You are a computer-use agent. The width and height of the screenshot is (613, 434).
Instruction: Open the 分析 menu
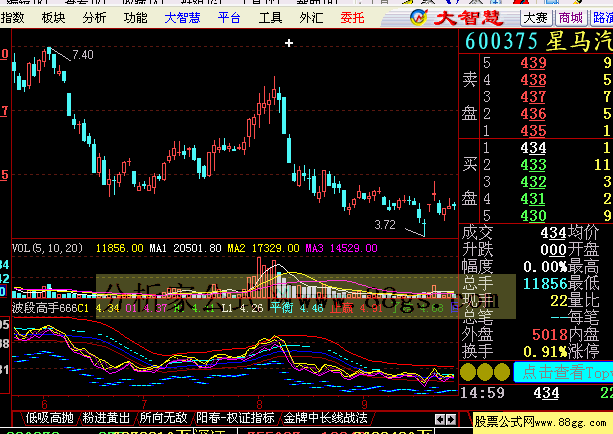pyautogui.click(x=94, y=18)
